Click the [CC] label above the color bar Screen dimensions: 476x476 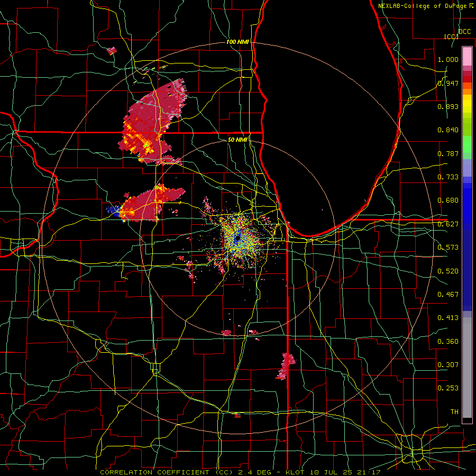[x=451, y=36]
